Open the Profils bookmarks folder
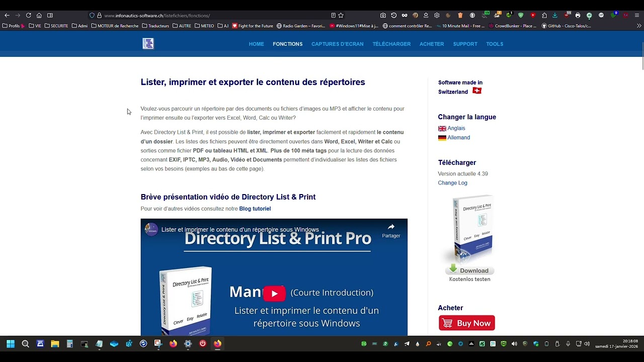 [14, 26]
